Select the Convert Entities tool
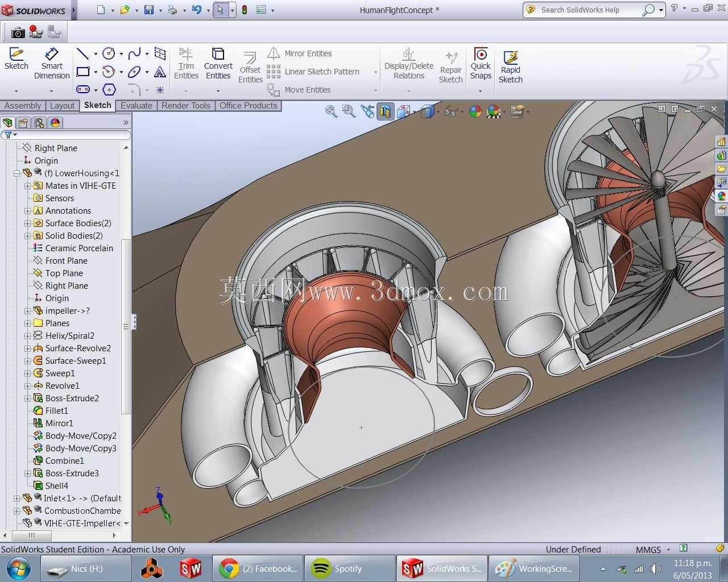Viewport: 728px width, 582px height. [218, 63]
